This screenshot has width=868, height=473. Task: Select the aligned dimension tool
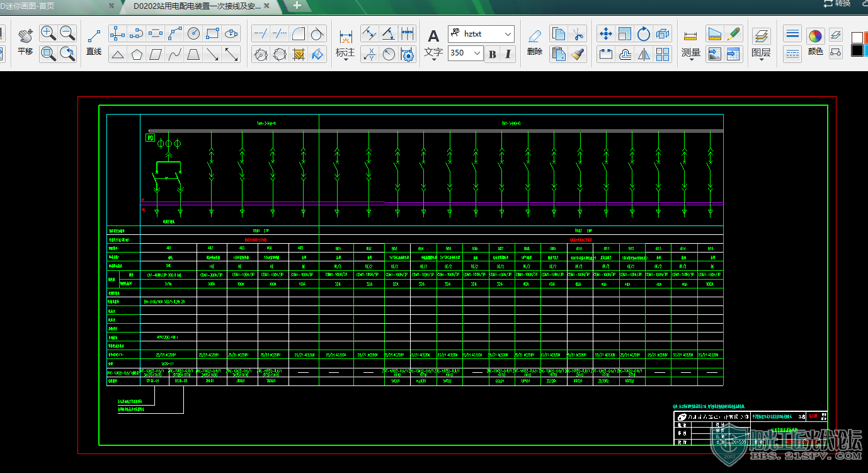(370, 33)
